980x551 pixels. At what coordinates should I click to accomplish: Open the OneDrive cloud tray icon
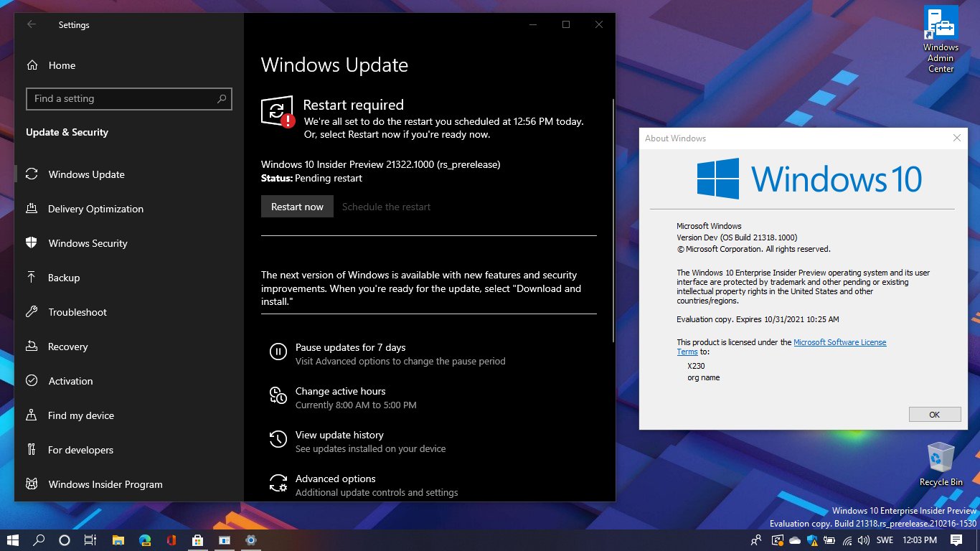[x=794, y=540]
